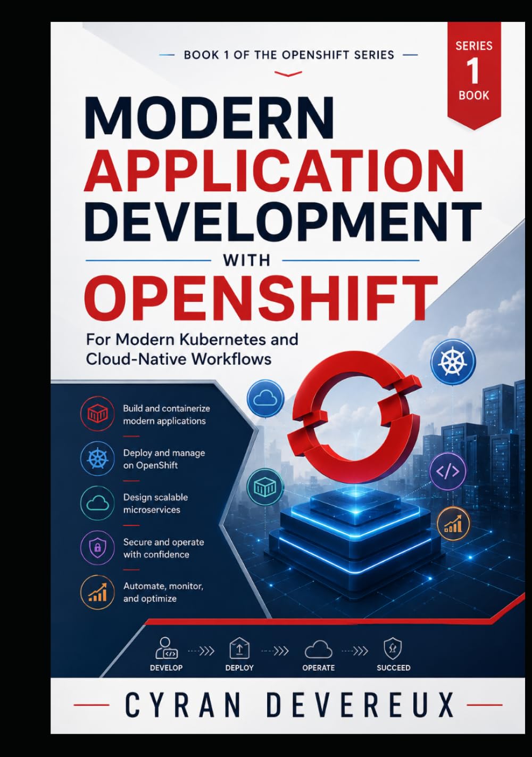
Task: Click the DEVELOP label
Action: pyautogui.click(x=166, y=668)
